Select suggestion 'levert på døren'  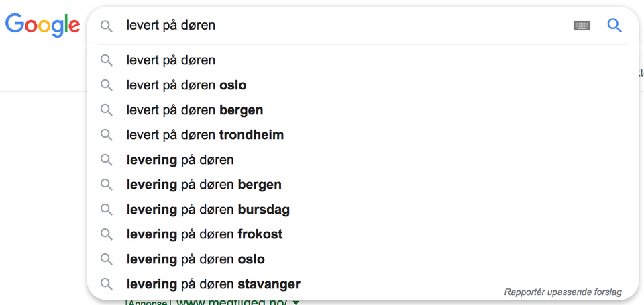tap(171, 60)
